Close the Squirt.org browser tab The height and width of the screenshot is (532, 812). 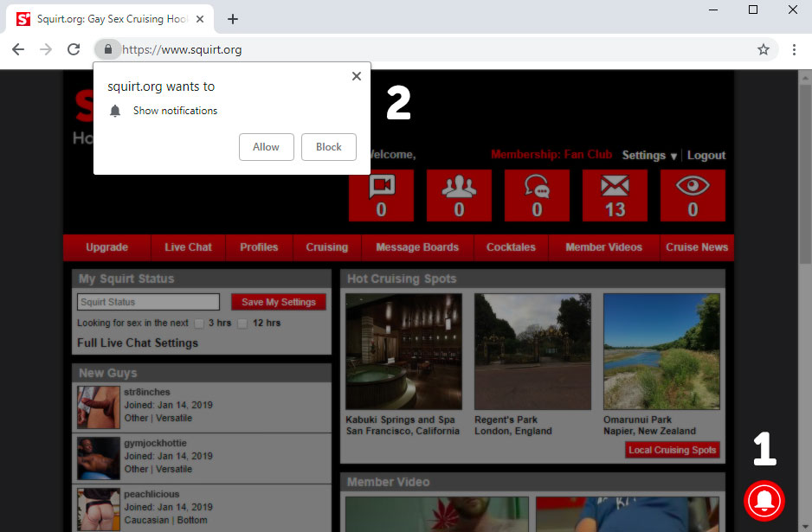(200, 19)
